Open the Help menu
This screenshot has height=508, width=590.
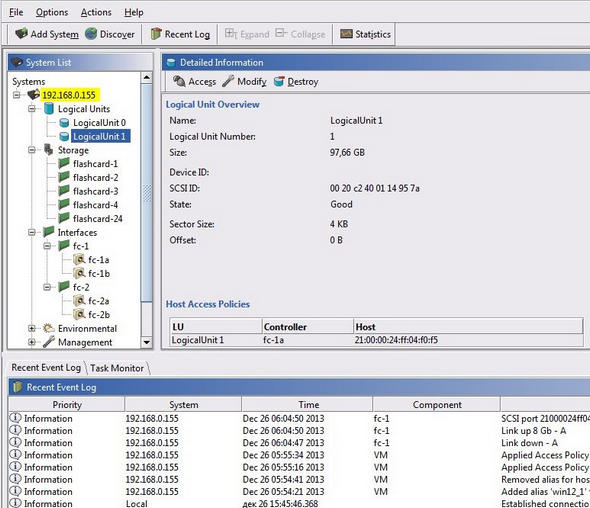pyautogui.click(x=134, y=12)
